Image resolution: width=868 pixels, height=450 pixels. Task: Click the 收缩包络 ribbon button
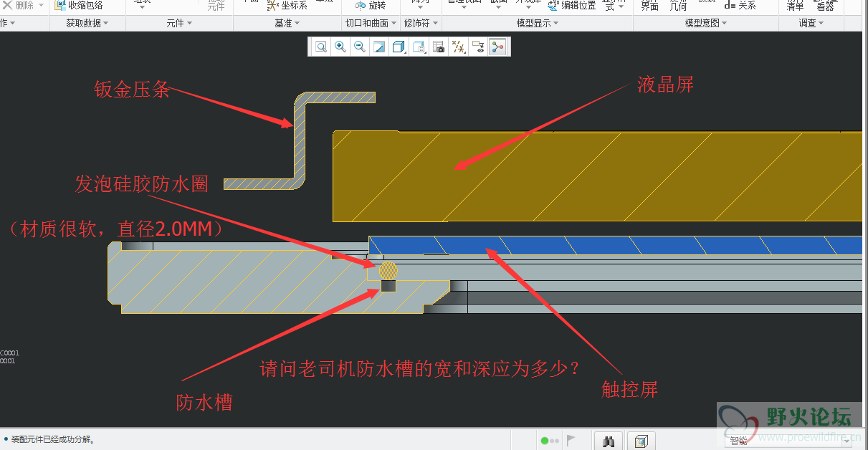[79, 6]
